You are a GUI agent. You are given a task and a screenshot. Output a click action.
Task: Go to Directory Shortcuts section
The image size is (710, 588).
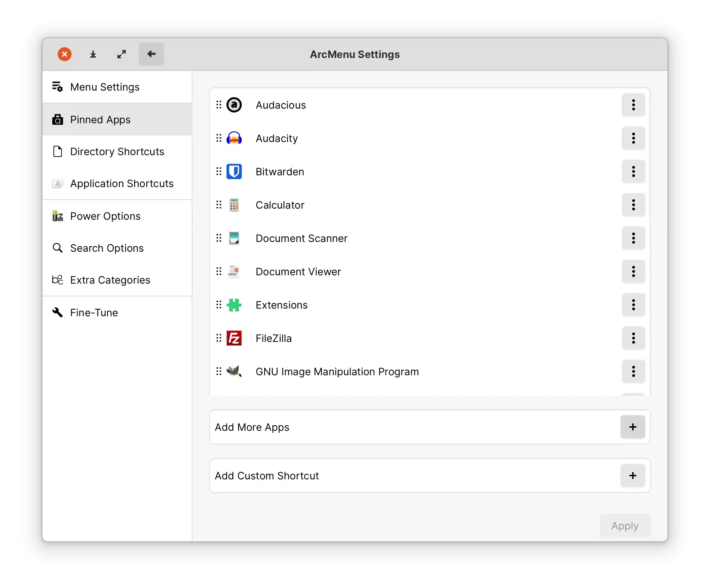(117, 151)
